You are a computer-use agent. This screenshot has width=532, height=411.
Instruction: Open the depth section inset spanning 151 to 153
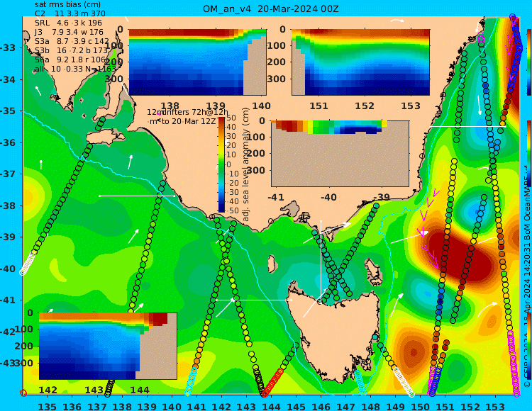(x=360, y=62)
